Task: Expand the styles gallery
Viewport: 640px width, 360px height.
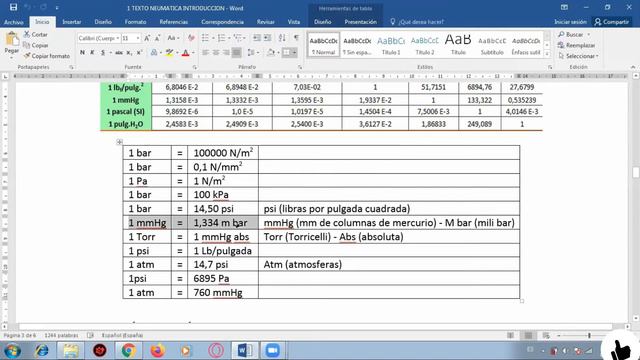Action: coord(547,54)
